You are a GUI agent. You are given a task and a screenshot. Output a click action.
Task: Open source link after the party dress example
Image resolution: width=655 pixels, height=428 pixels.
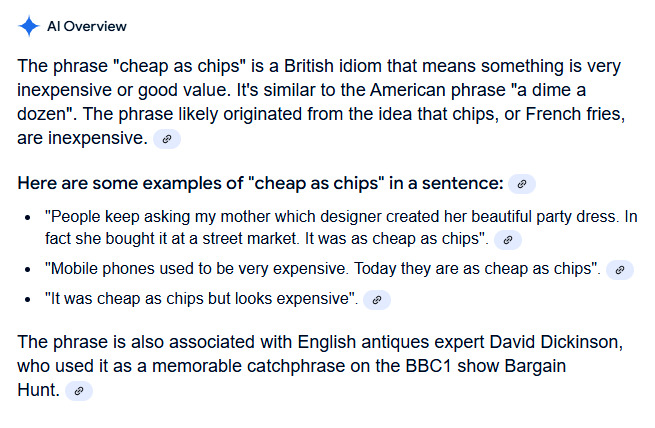click(509, 239)
